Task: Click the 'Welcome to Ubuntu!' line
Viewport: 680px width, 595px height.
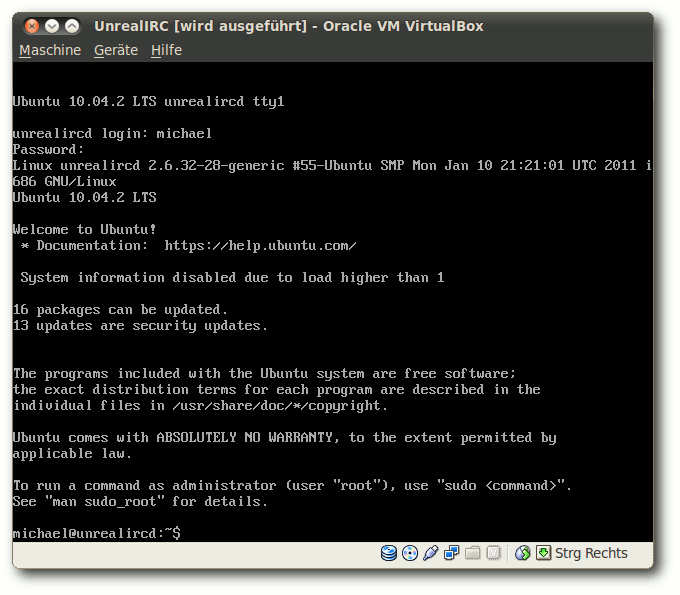Action: (85, 229)
